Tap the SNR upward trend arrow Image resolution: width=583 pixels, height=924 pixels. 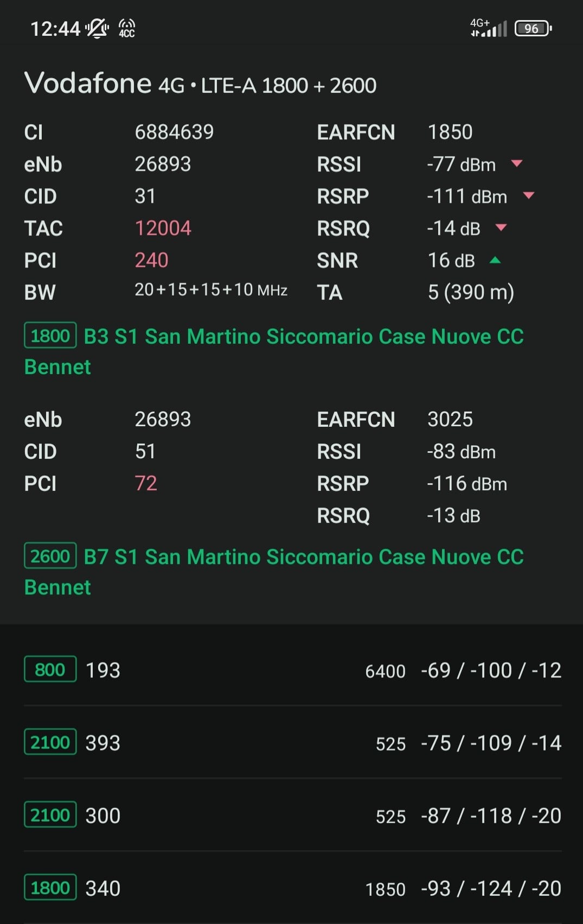coord(495,260)
